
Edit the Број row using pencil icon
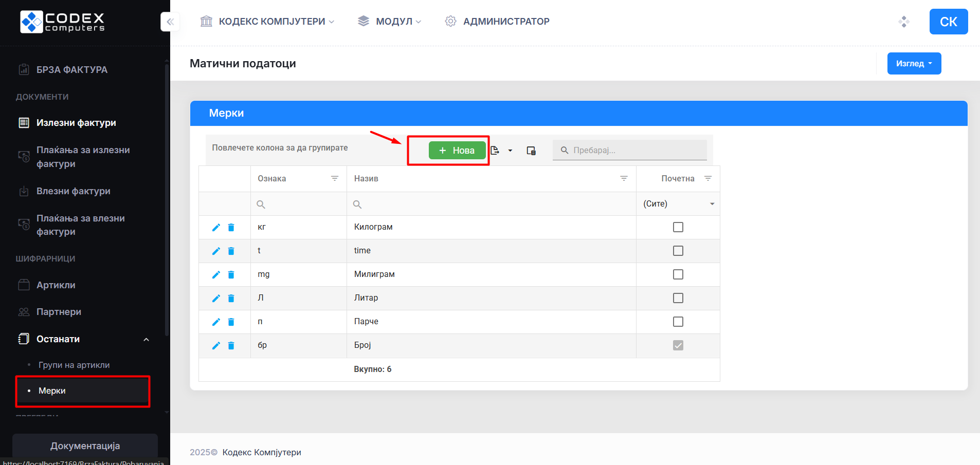[x=216, y=345]
